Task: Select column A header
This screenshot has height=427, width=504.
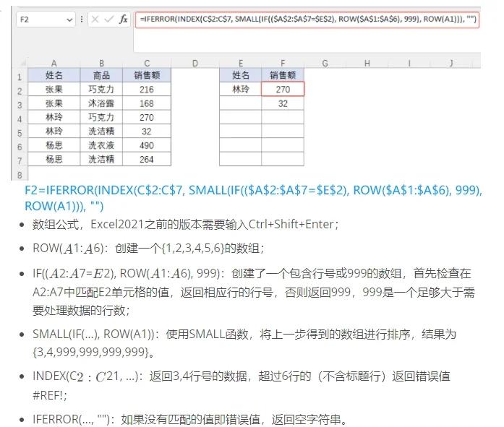Action: point(54,64)
